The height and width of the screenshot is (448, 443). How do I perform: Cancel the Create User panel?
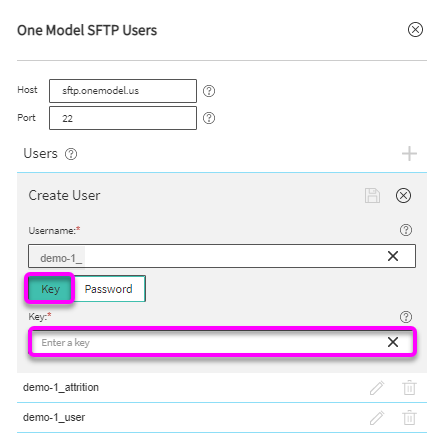403,195
